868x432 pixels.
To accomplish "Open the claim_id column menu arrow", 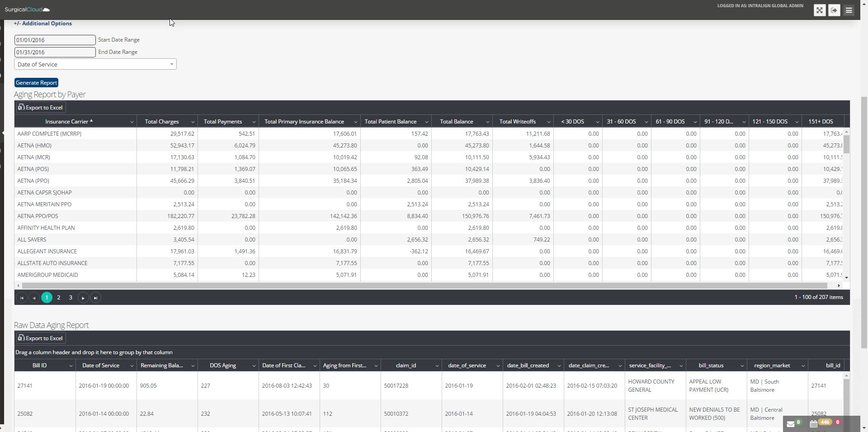I will (x=437, y=366).
